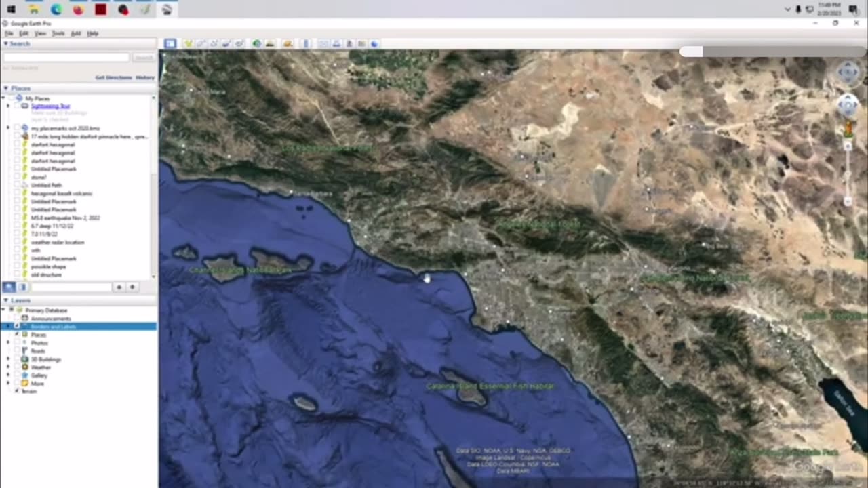Open the Add menu

pyautogui.click(x=76, y=33)
